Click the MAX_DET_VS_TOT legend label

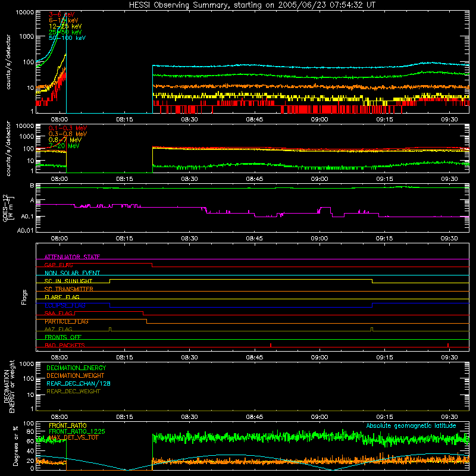pyautogui.click(x=74, y=437)
